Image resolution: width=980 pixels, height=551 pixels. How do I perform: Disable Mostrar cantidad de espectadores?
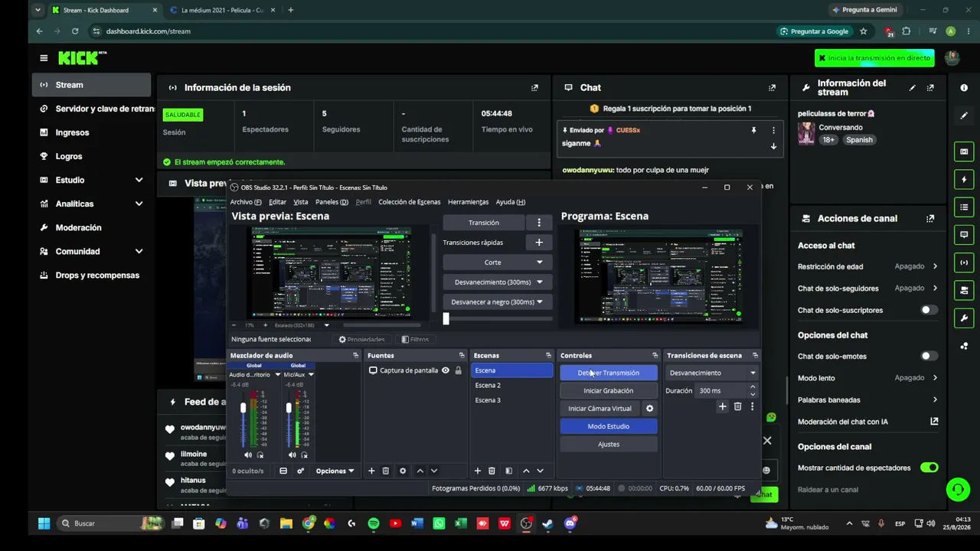coord(929,468)
